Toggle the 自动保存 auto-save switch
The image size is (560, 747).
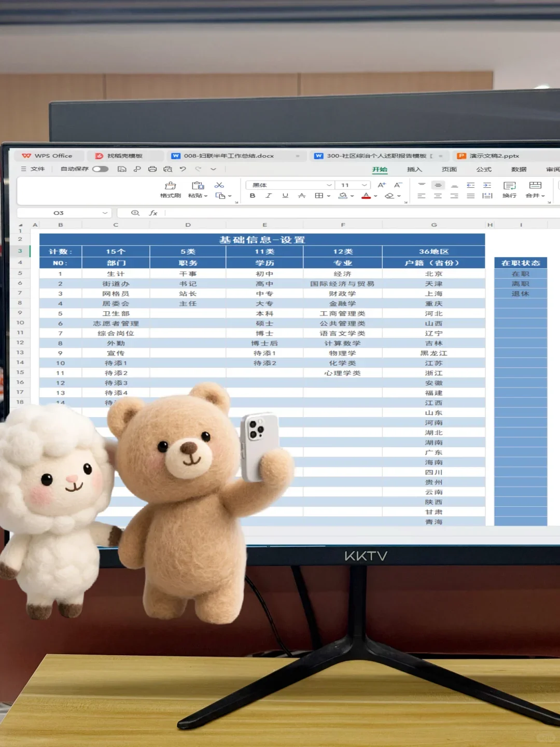[100, 169]
